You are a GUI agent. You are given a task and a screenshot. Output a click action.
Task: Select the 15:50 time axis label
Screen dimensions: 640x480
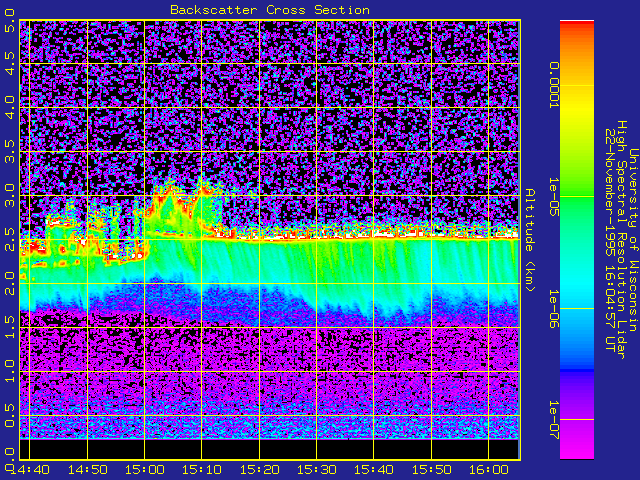[431, 470]
